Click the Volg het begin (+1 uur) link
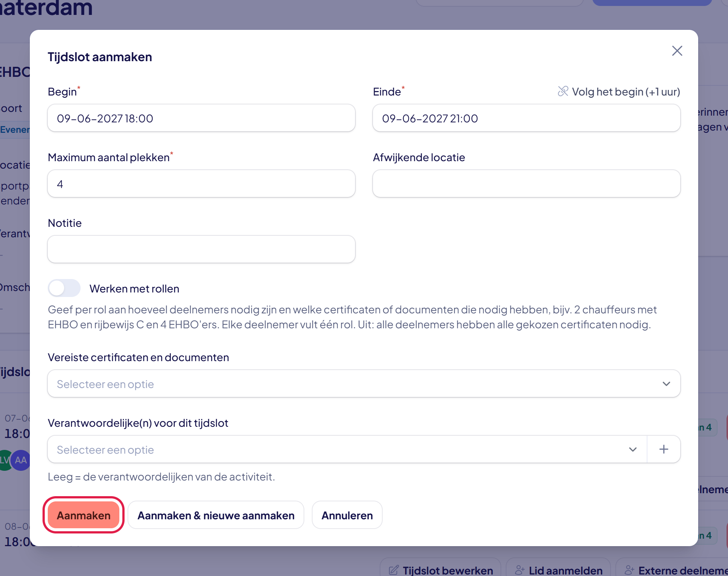 tap(626, 92)
